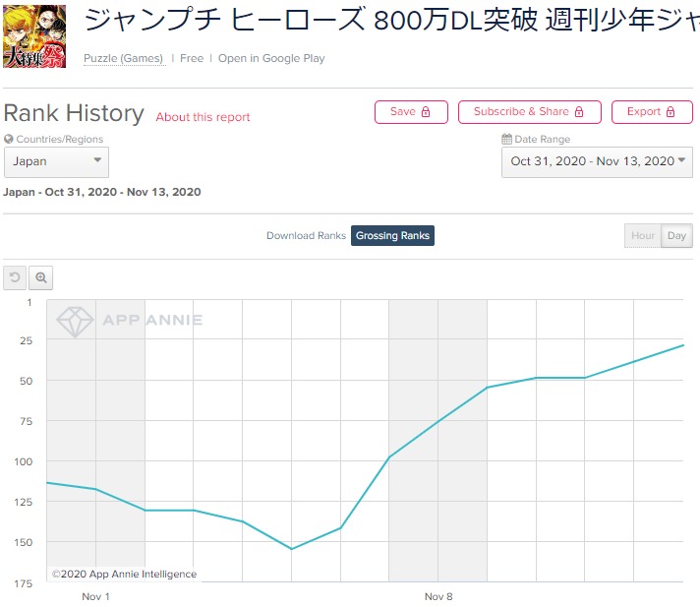Screen dimensions: 700x607
Task: Click the Nov 1 axis label
Action: pyautogui.click(x=95, y=597)
